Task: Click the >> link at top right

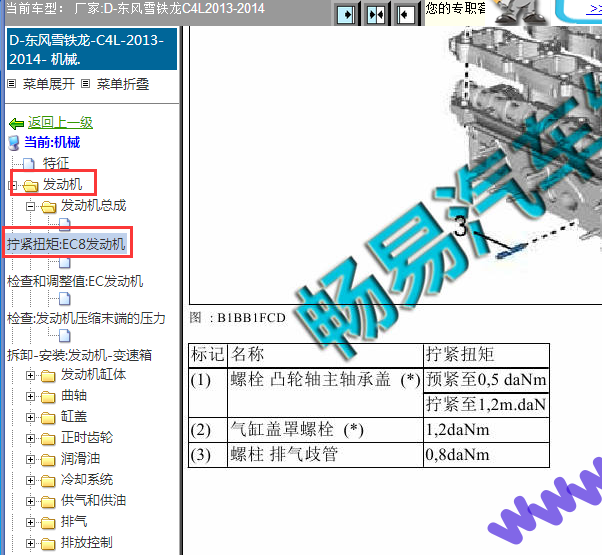Action: coord(594,9)
